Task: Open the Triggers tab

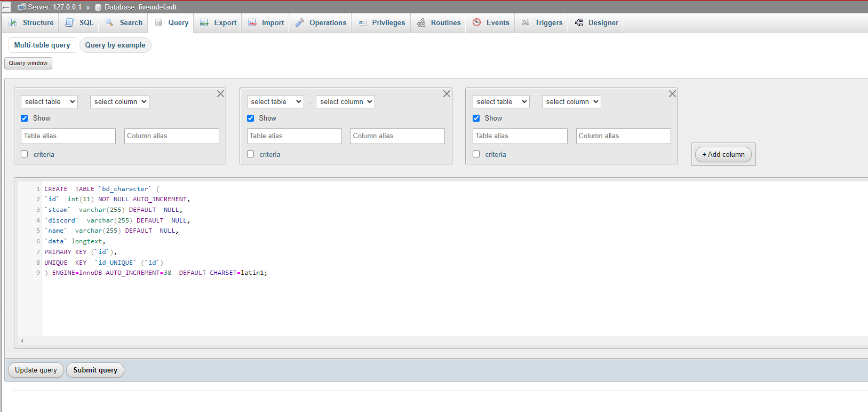Action: click(541, 22)
